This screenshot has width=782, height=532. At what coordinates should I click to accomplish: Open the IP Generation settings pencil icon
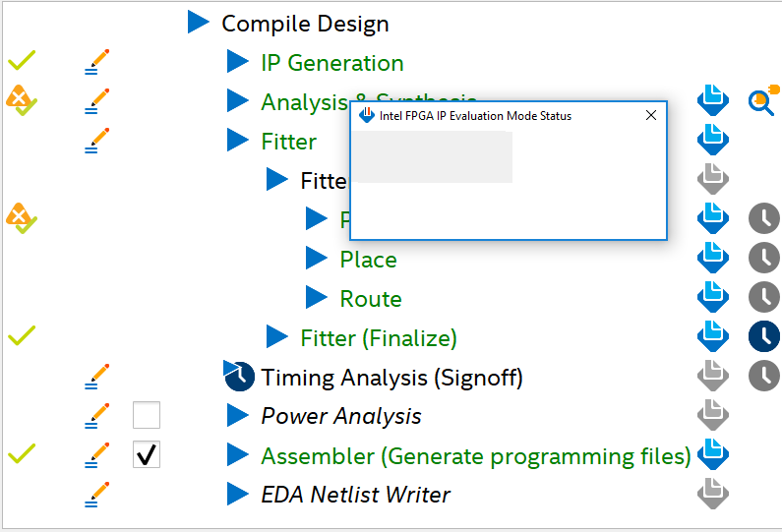coord(96,63)
